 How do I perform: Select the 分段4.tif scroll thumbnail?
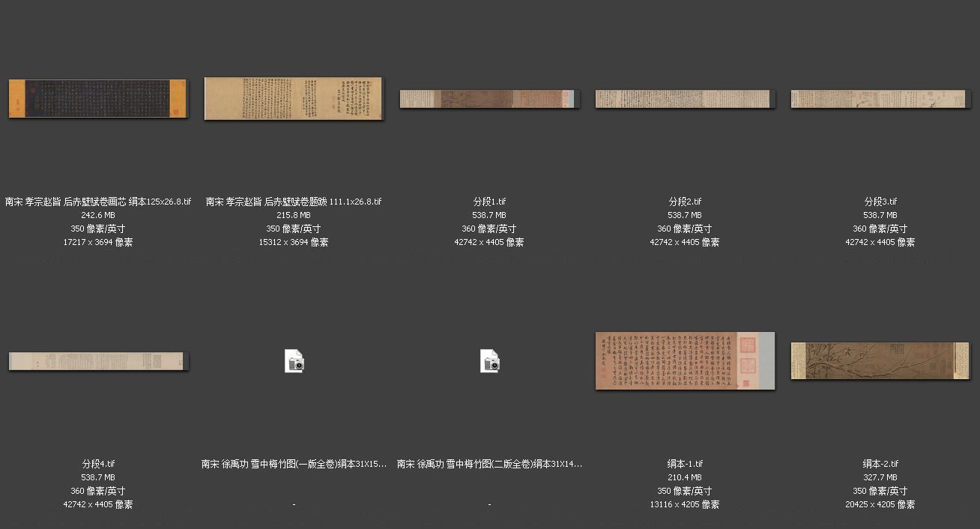(x=98, y=361)
